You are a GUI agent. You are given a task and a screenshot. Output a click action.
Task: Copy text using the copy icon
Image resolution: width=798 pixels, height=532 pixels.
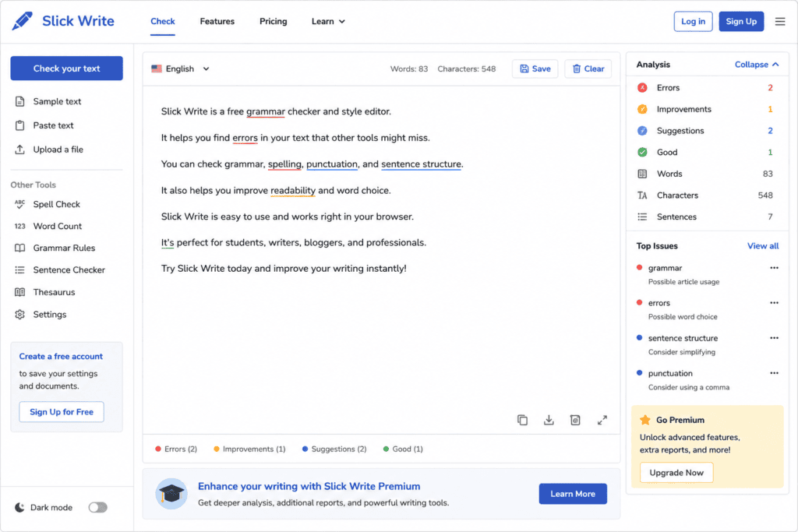coord(522,420)
